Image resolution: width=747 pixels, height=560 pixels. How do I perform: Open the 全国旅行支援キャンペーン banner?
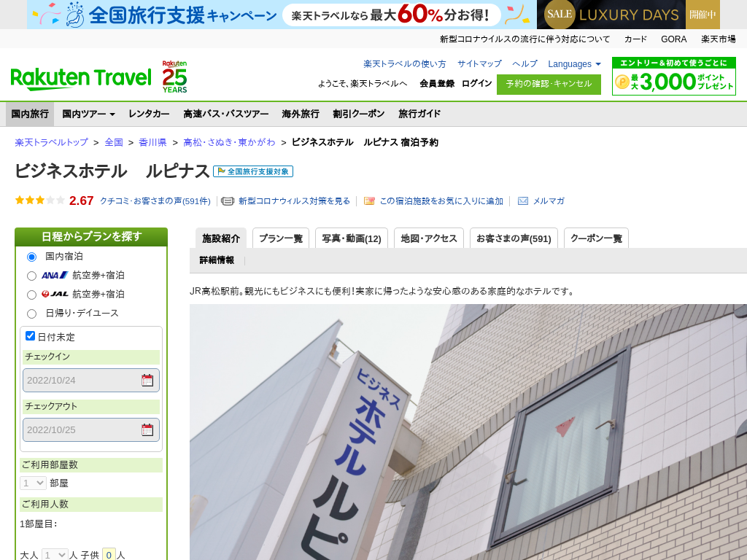pos(282,15)
